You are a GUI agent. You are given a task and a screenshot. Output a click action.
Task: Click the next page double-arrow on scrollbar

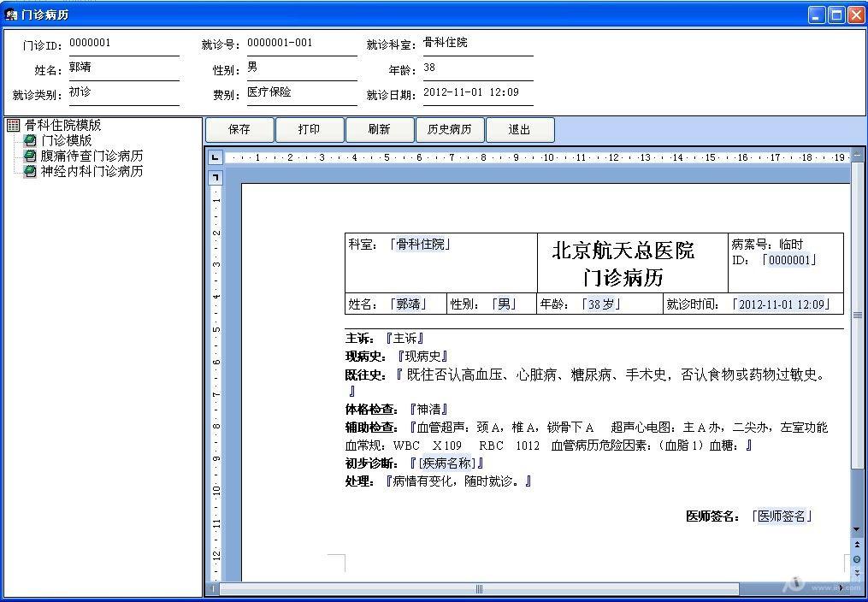(x=857, y=572)
